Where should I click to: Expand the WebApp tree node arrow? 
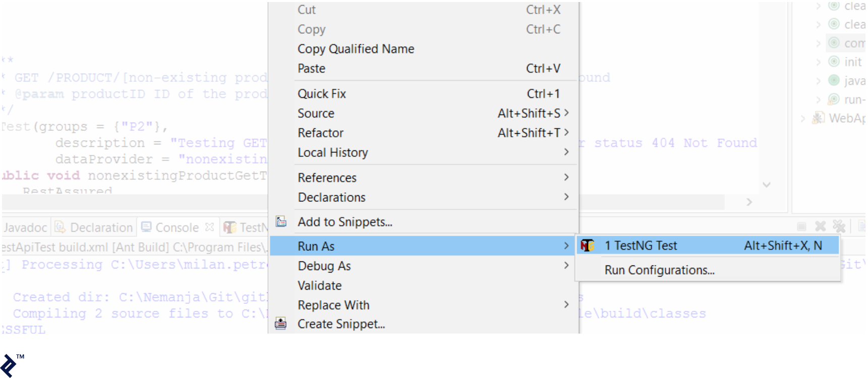(x=803, y=119)
